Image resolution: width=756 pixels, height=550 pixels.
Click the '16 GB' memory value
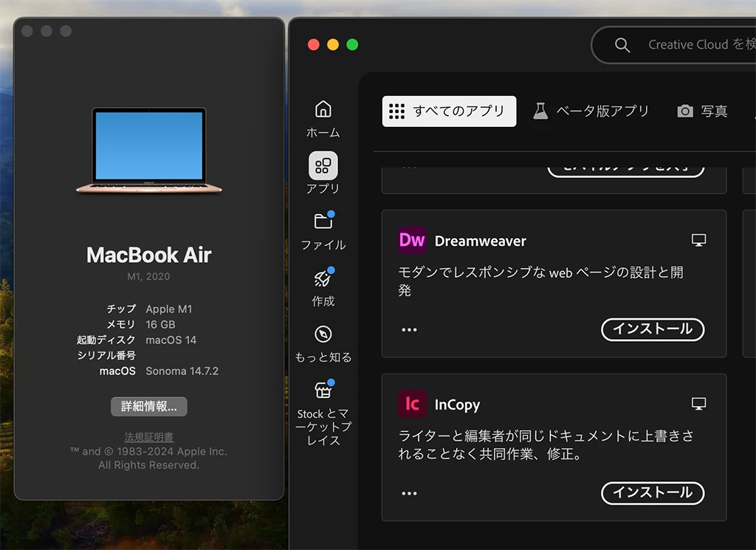[160, 324]
